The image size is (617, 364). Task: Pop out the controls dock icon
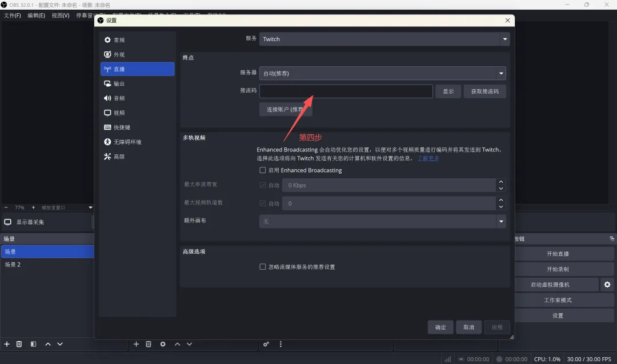(612, 239)
